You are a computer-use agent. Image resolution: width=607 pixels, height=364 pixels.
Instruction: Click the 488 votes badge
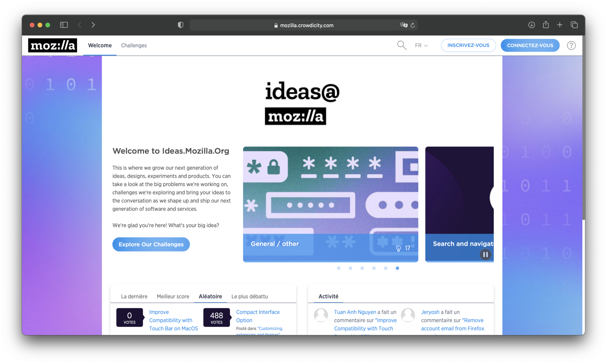pos(217,317)
